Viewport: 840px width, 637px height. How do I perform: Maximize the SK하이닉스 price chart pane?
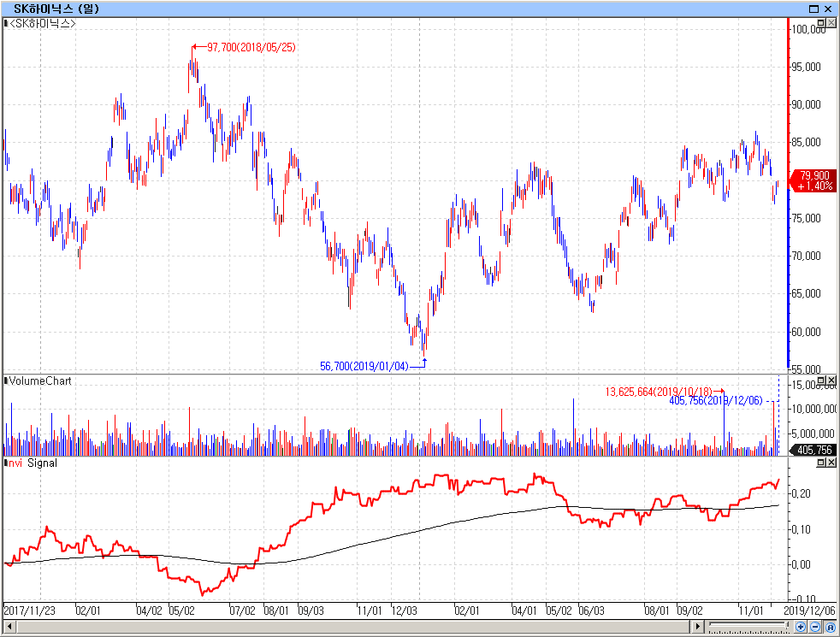(821, 22)
